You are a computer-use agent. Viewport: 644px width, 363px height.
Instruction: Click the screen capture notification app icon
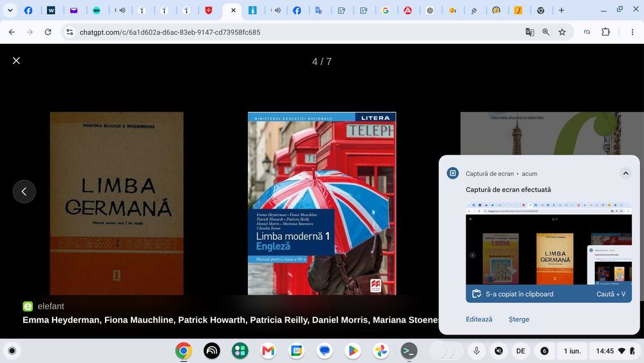click(453, 173)
